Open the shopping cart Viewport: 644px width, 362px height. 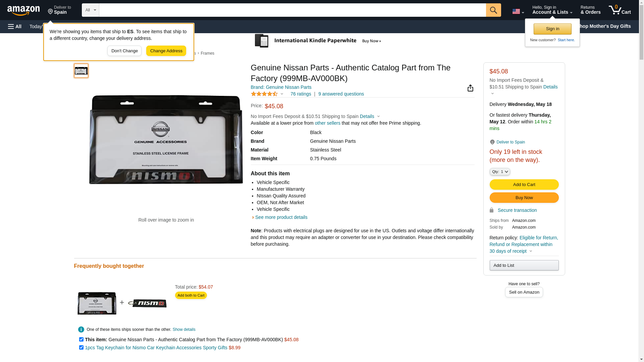620,10
